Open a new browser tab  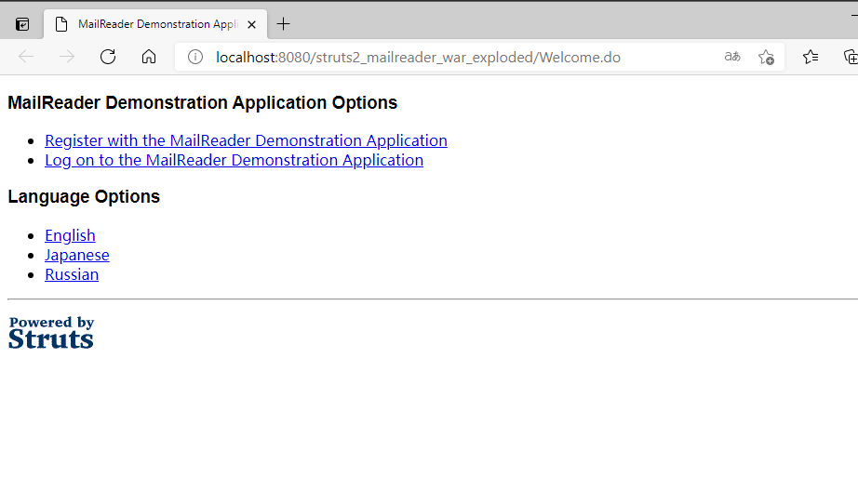pos(284,24)
